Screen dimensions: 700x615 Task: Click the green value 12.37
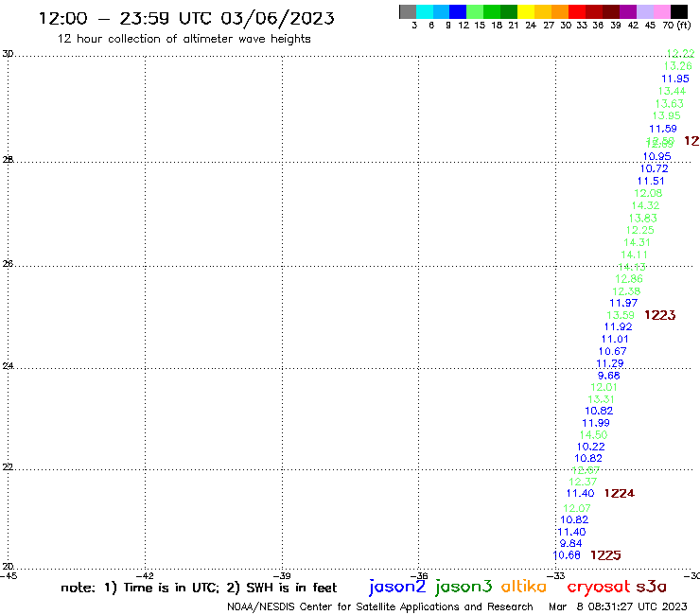point(583,482)
